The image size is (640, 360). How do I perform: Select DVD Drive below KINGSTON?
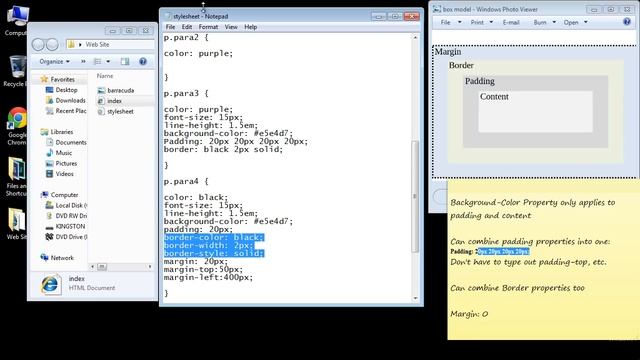pyautogui.click(x=71, y=237)
